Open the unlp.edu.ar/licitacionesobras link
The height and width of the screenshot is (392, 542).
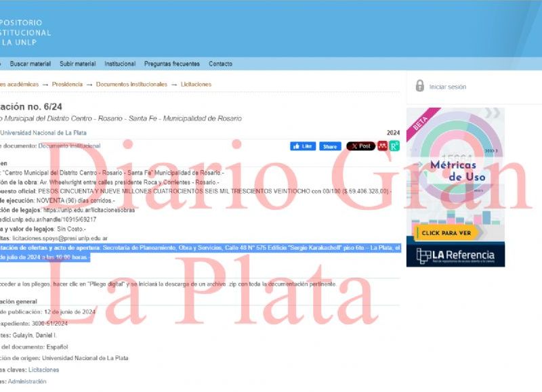click(89, 210)
